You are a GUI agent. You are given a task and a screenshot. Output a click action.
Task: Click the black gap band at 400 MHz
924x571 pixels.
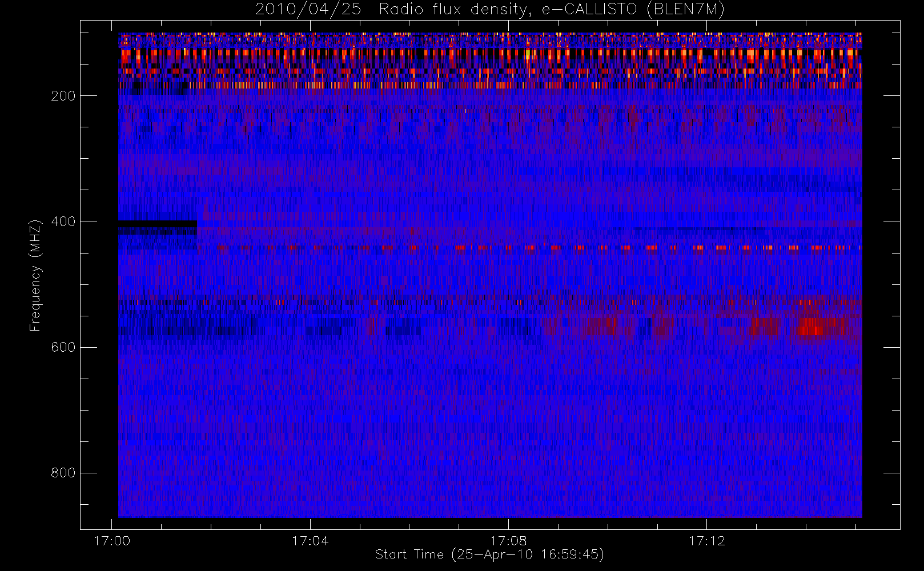(158, 224)
